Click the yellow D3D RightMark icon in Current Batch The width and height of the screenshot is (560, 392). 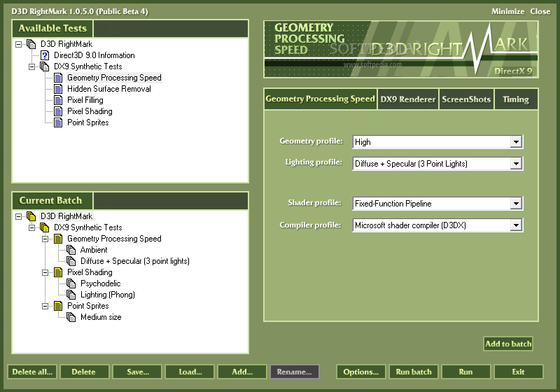tap(31, 216)
